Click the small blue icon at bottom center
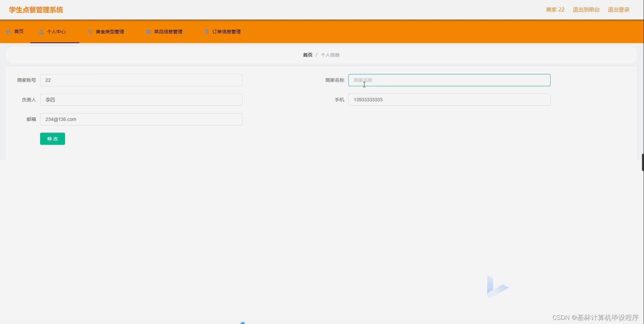This screenshot has height=324, width=644. [x=243, y=322]
